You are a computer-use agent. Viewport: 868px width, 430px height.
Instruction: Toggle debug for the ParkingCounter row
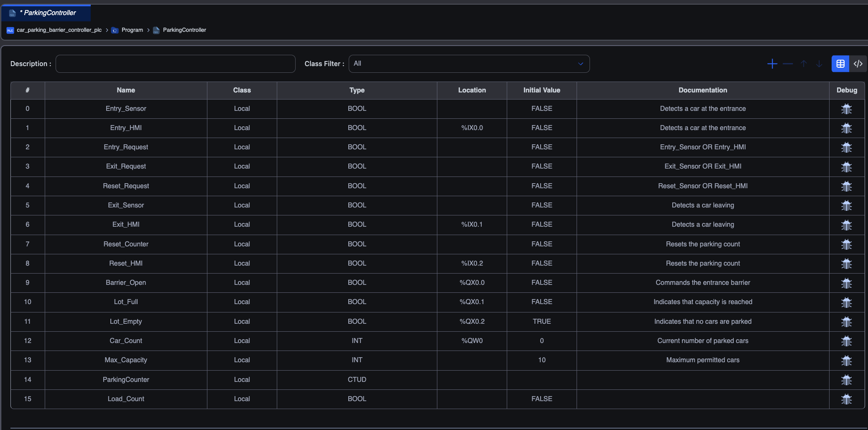pyautogui.click(x=846, y=380)
